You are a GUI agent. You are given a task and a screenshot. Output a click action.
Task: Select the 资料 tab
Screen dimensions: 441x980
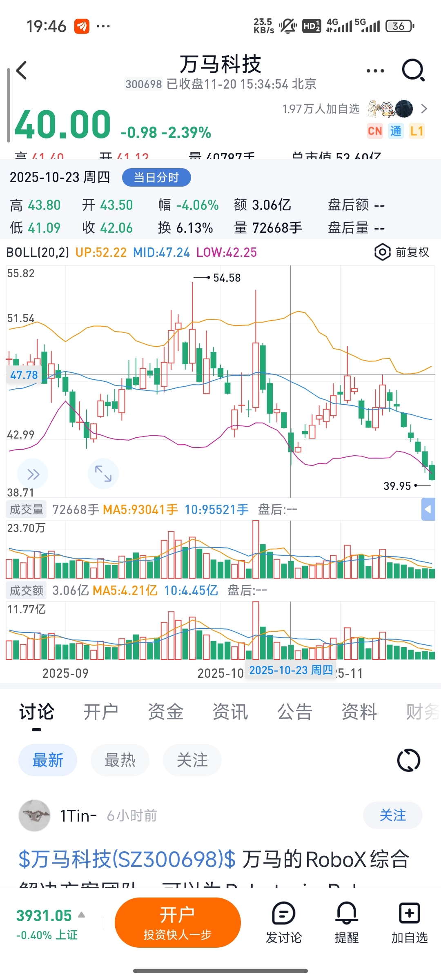click(359, 713)
